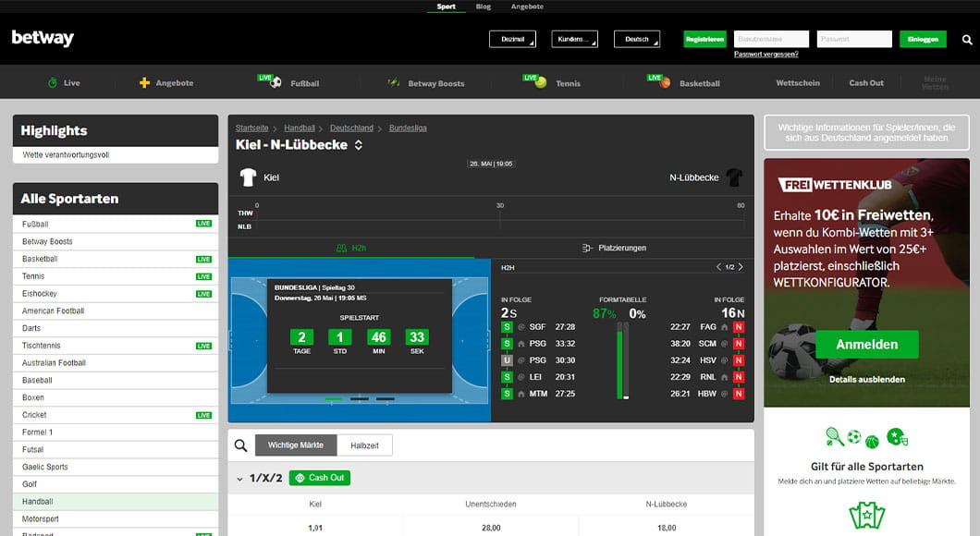Click the yellow plus Angebote icon
Screen dimensions: 980x536
(x=144, y=83)
